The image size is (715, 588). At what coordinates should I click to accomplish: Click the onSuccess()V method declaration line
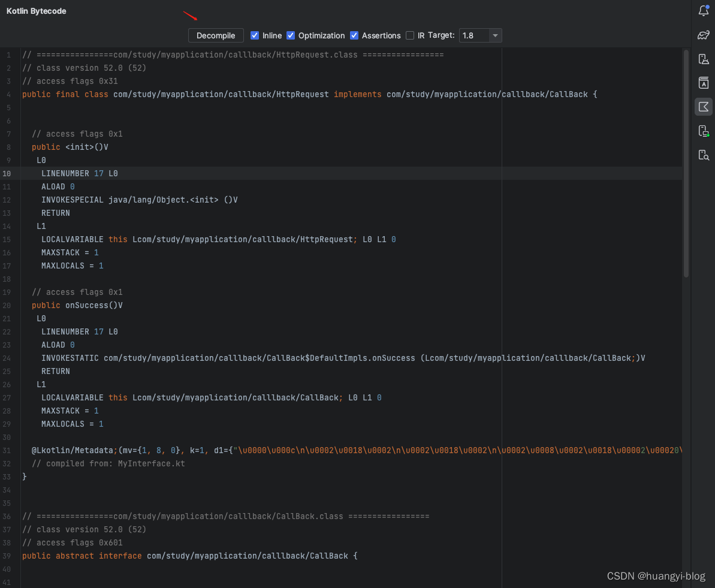[78, 305]
